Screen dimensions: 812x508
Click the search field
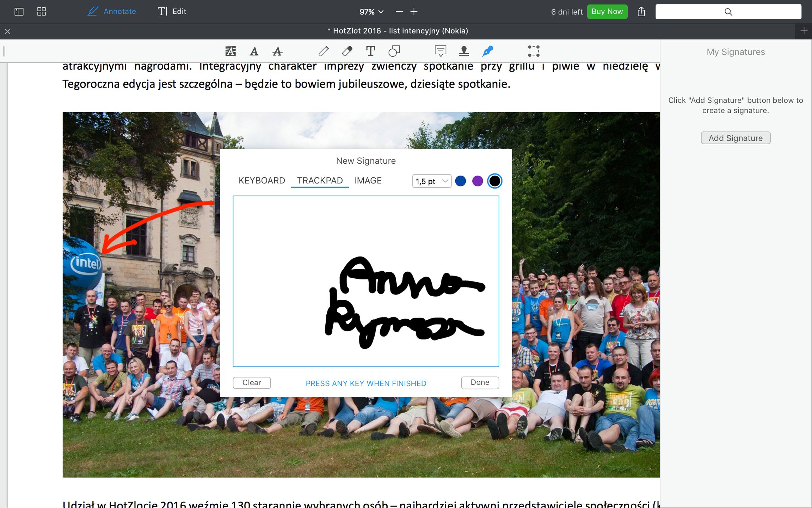click(x=728, y=12)
